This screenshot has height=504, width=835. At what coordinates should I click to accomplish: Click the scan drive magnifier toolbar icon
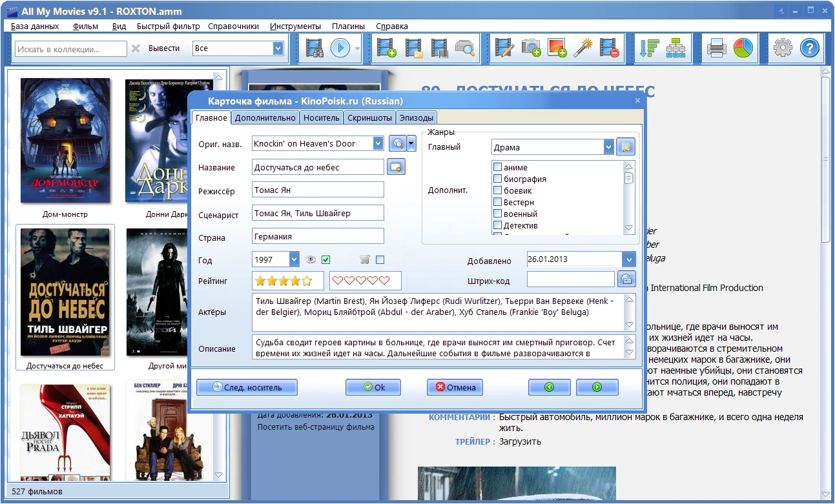click(x=465, y=48)
